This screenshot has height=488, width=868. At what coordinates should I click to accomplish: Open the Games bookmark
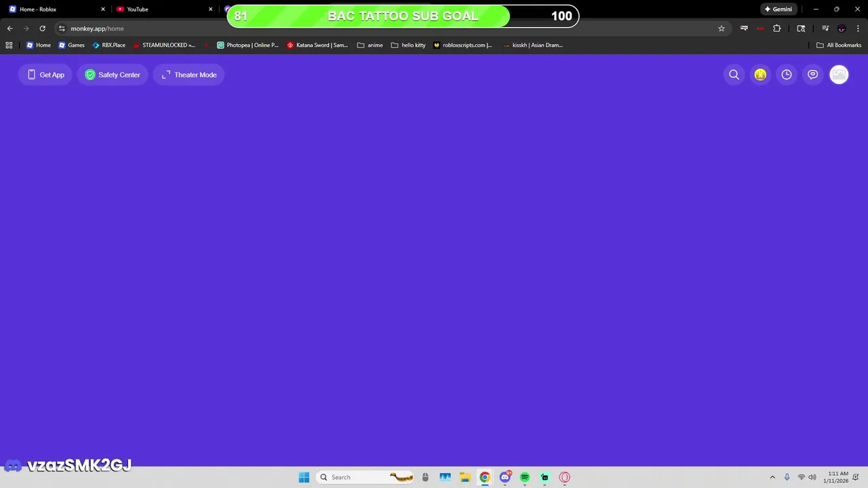point(72,45)
